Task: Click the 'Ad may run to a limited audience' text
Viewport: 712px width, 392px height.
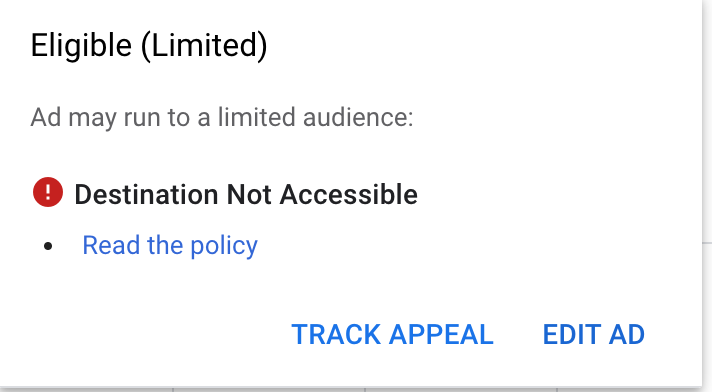Action: pyautogui.click(x=222, y=118)
